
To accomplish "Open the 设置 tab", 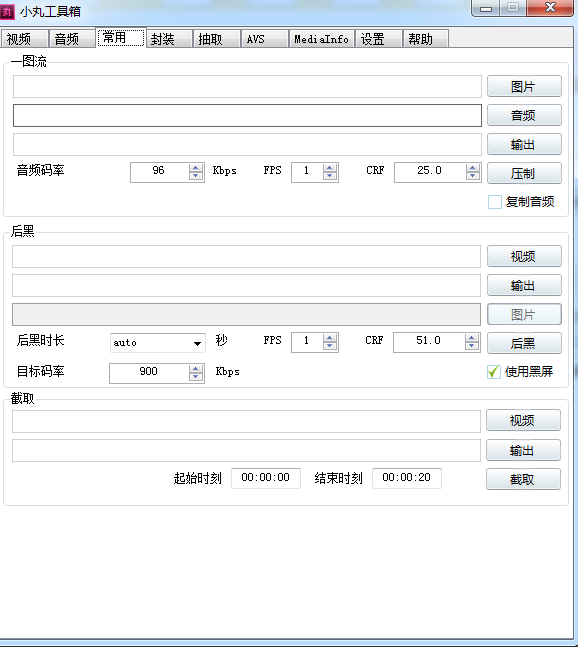I will point(379,39).
